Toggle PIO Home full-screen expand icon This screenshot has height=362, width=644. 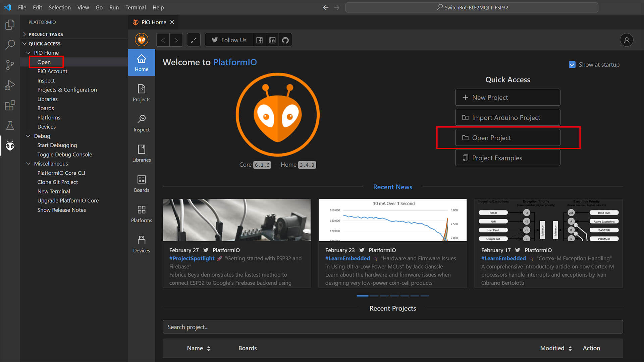pos(194,40)
